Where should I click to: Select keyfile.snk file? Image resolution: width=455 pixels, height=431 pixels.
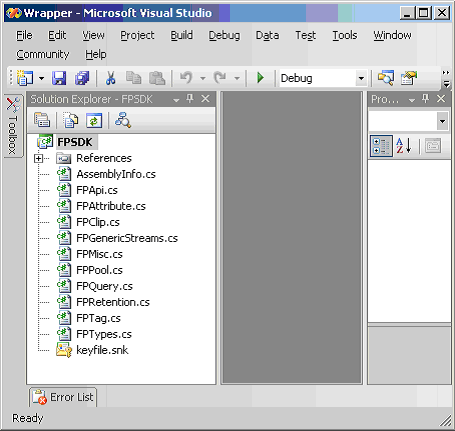pyautogui.click(x=102, y=350)
